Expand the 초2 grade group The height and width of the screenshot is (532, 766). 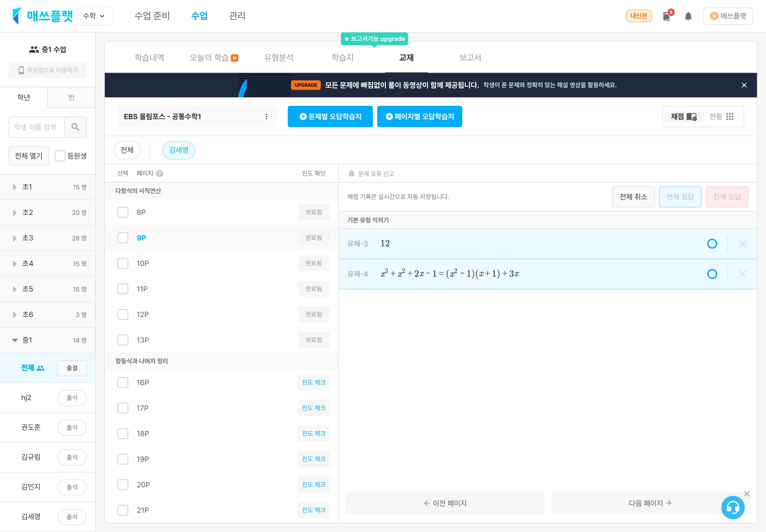pos(48,213)
